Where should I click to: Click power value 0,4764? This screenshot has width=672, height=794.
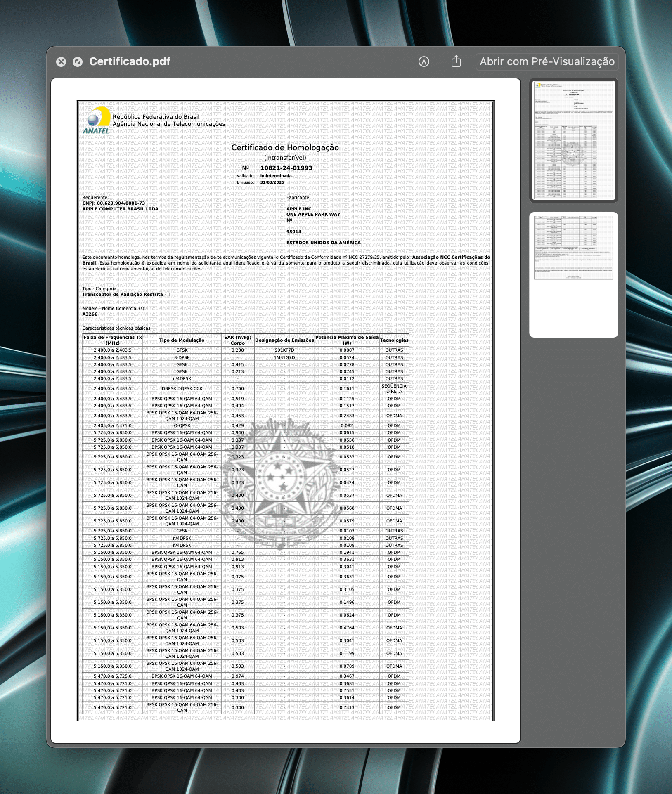tap(347, 628)
